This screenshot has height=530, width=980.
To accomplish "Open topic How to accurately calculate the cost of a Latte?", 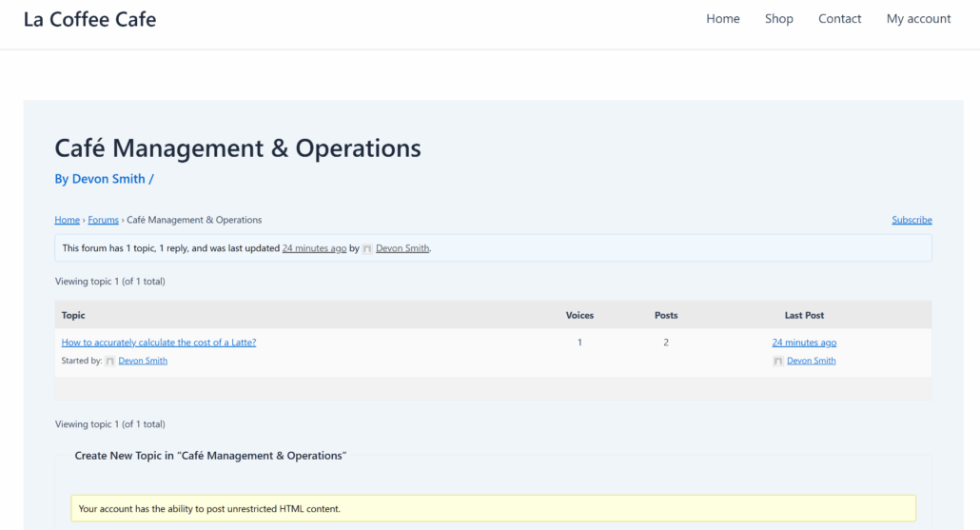I will point(159,343).
